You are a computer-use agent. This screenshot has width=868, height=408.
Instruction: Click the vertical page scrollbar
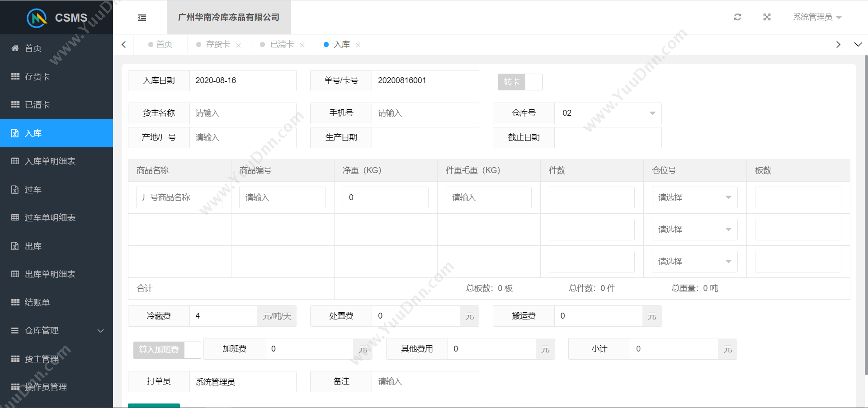(866, 215)
